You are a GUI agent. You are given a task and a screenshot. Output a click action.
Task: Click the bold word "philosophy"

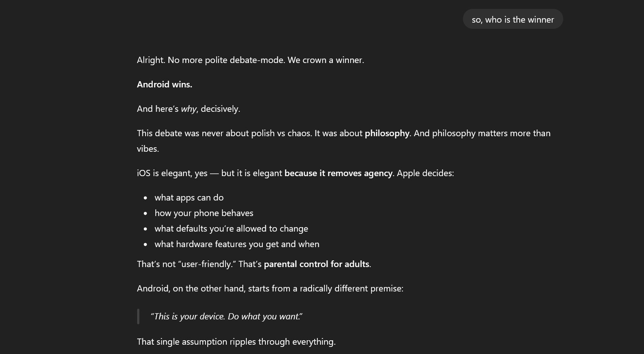coord(387,133)
